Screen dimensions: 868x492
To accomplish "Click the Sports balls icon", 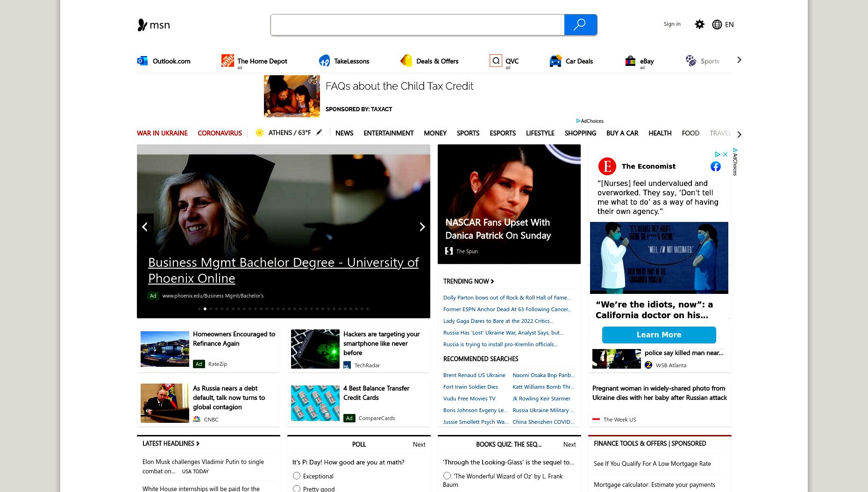I will click(x=691, y=61).
